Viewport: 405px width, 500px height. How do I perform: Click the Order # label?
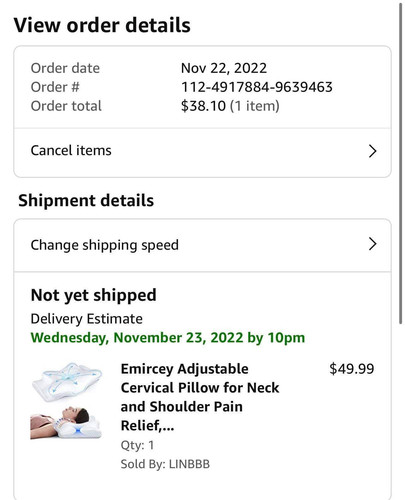[55, 87]
